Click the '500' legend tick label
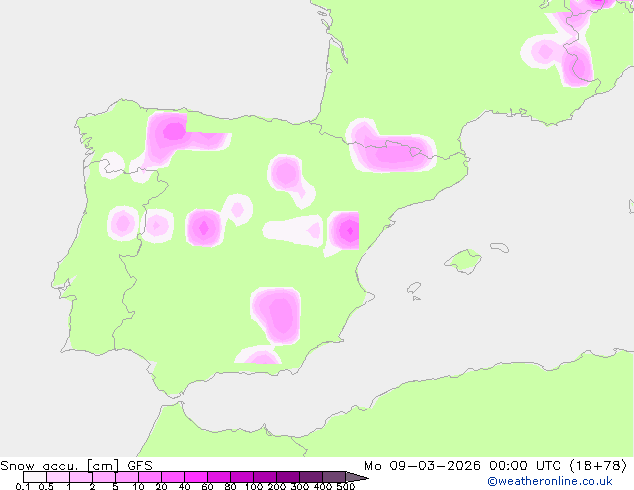This screenshot has height=490, width=634. pyautogui.click(x=346, y=486)
